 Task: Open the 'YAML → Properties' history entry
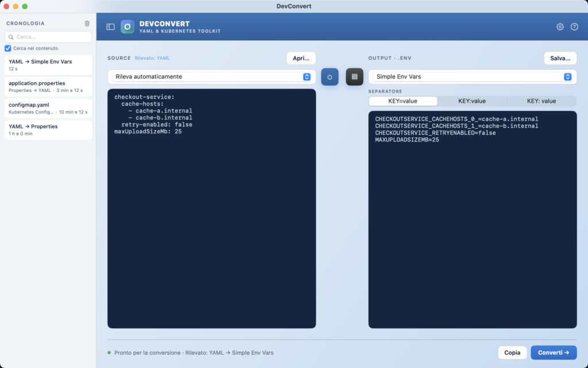click(48, 130)
